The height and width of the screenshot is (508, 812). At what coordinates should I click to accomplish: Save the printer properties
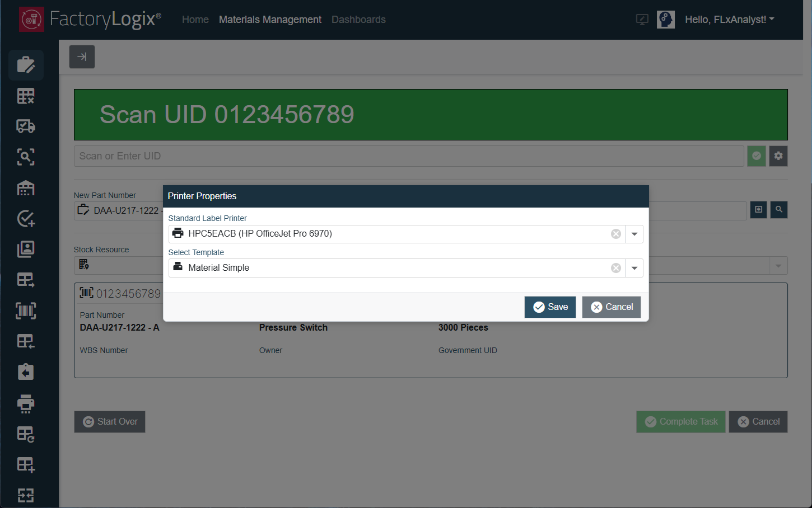[x=550, y=307]
